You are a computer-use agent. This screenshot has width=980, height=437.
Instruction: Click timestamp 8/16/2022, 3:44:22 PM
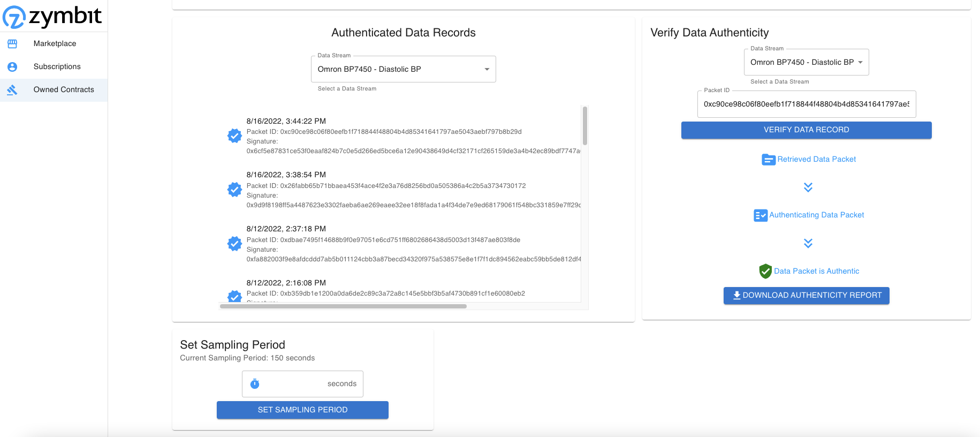pyautogui.click(x=286, y=121)
